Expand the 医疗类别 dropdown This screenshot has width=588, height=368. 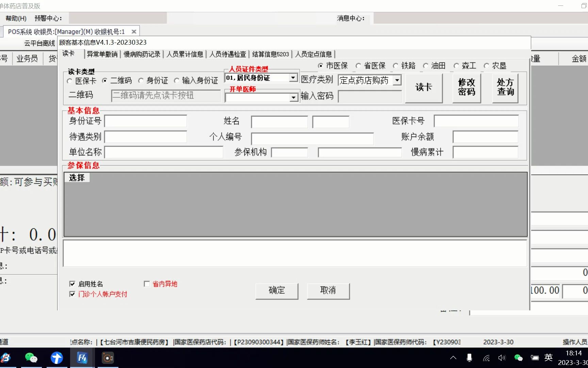click(x=397, y=80)
